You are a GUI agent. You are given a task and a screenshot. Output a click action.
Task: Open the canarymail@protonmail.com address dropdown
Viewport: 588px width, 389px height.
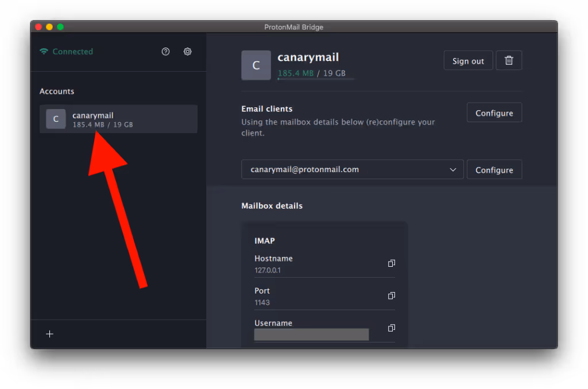point(352,169)
